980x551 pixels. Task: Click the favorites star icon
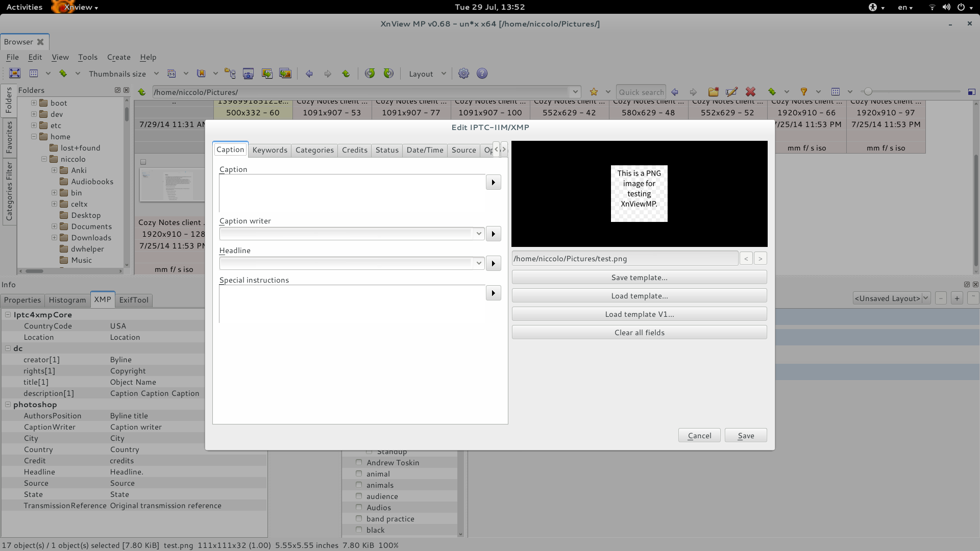pos(594,92)
